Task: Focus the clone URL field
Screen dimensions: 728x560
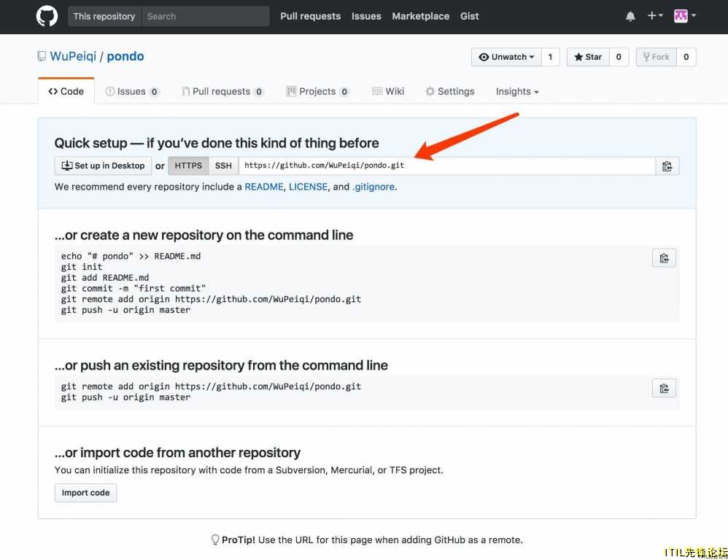Action: tap(447, 166)
